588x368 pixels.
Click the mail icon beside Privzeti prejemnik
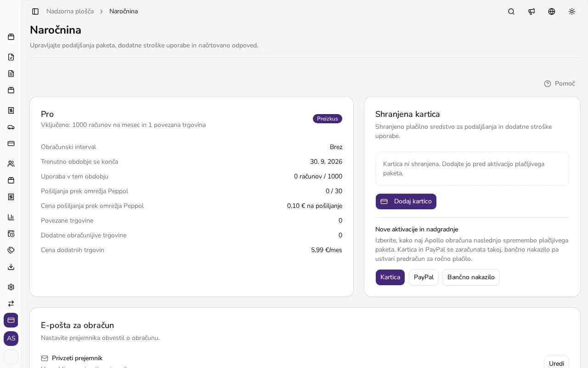45,358
